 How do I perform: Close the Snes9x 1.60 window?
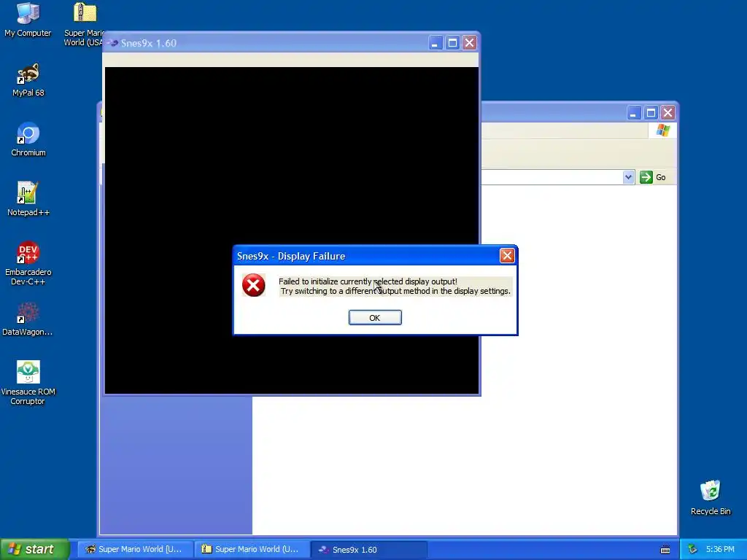coord(469,43)
